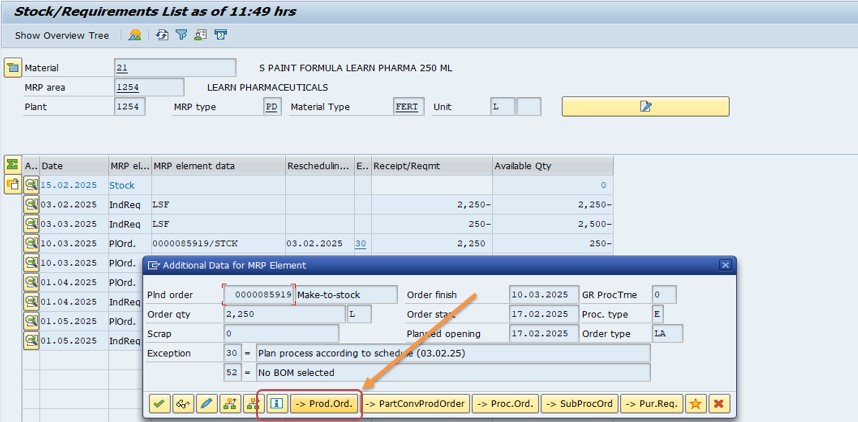The width and height of the screenshot is (858, 422).
Task: Open details for 03.03.2025 IndReq row
Action: (x=31, y=224)
